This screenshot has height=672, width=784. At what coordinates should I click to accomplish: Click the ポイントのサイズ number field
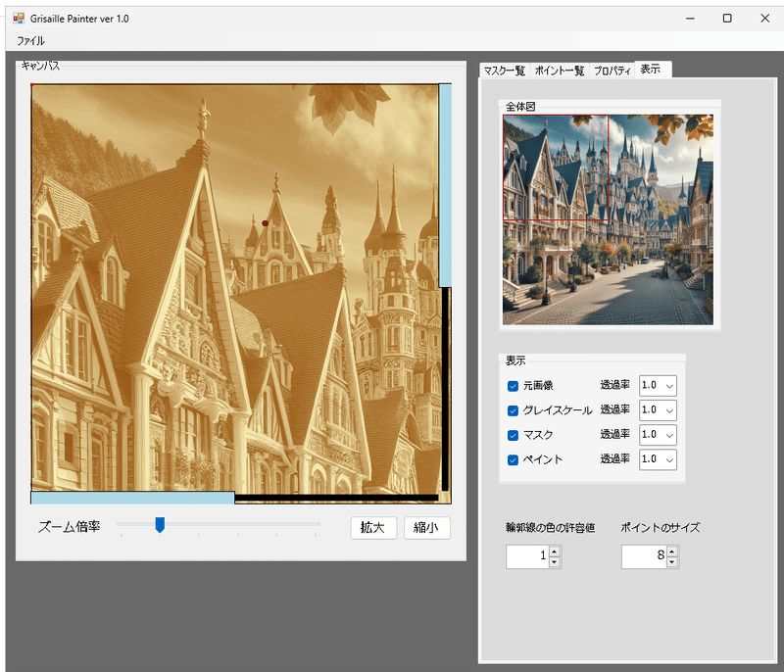pyautogui.click(x=644, y=556)
